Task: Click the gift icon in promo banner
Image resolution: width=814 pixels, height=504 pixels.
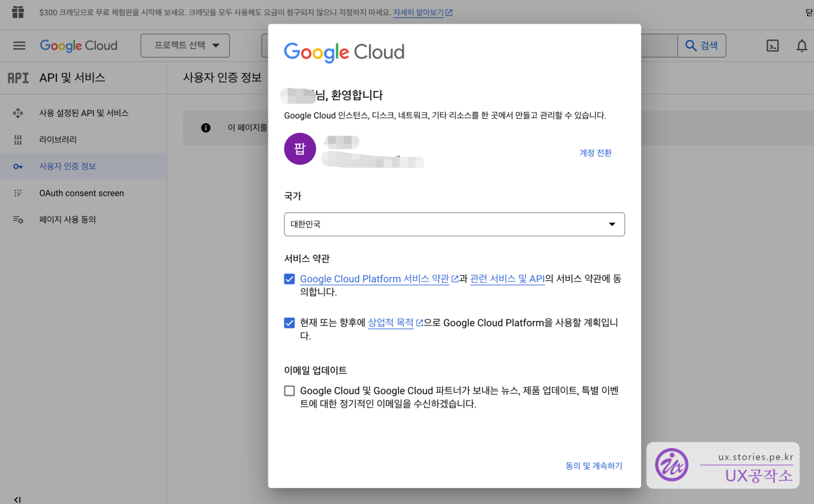Action: click(18, 12)
